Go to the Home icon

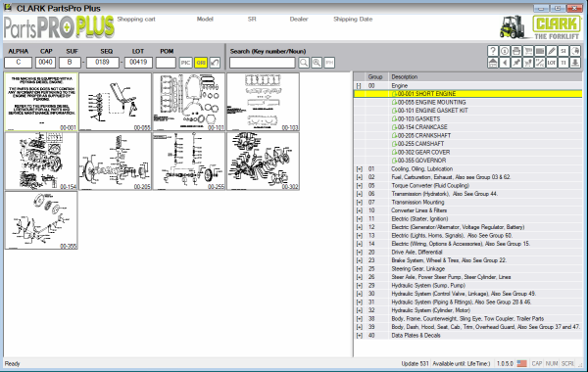[x=493, y=63]
